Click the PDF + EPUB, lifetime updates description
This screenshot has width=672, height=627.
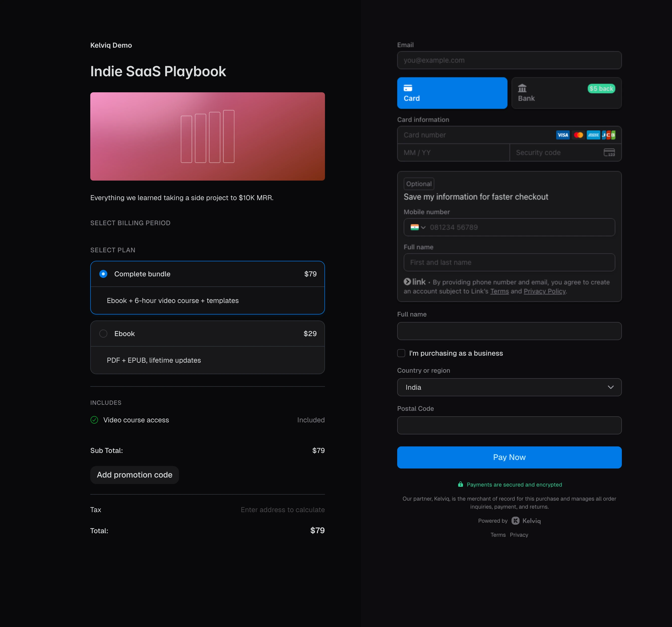click(x=154, y=360)
